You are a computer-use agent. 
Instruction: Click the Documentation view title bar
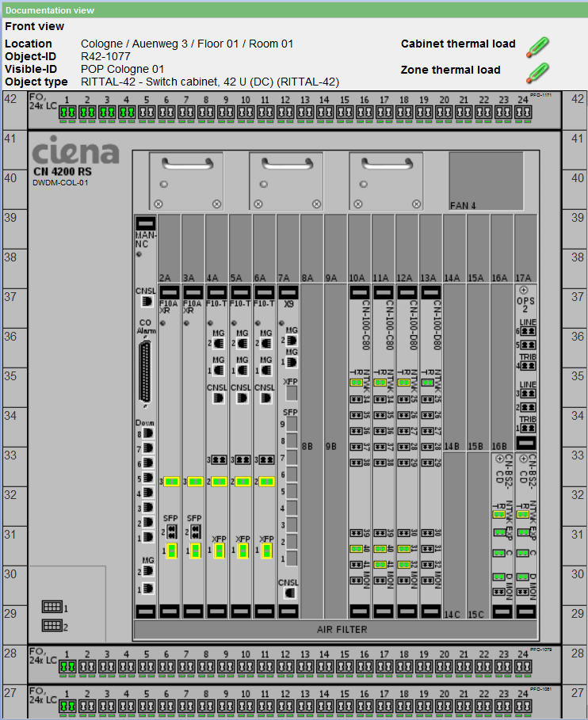coord(294,10)
